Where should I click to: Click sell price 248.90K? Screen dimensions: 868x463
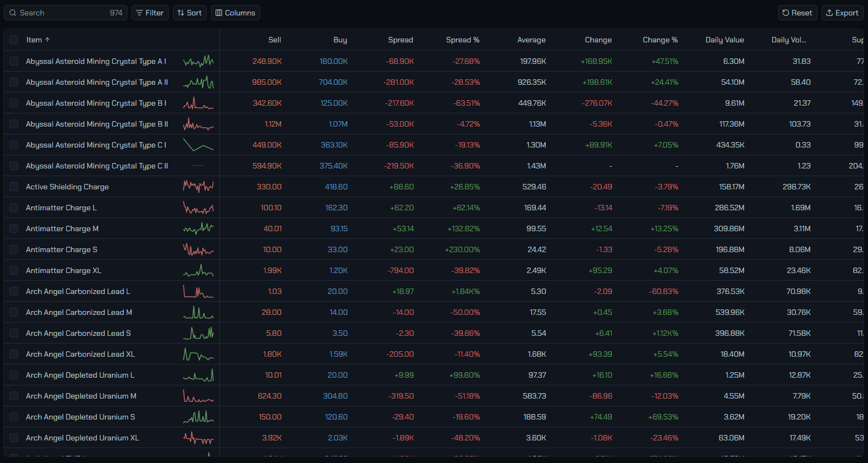(x=267, y=61)
